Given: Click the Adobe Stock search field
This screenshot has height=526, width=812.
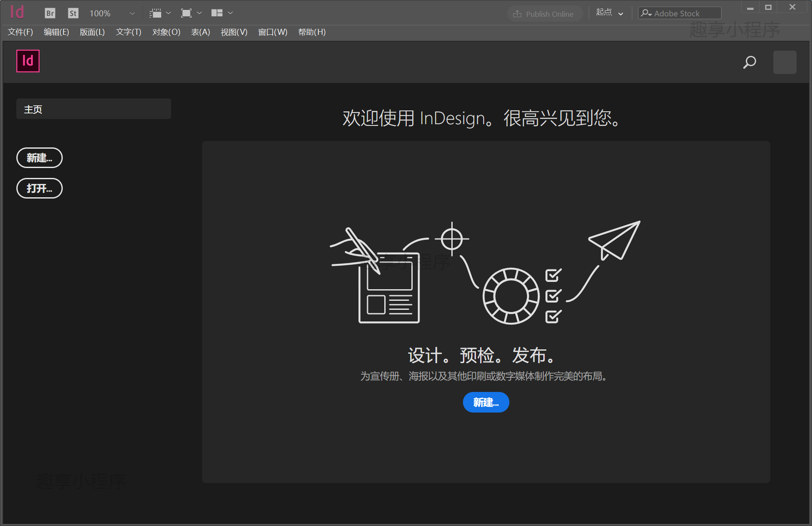Looking at the screenshot, I should 680,13.
